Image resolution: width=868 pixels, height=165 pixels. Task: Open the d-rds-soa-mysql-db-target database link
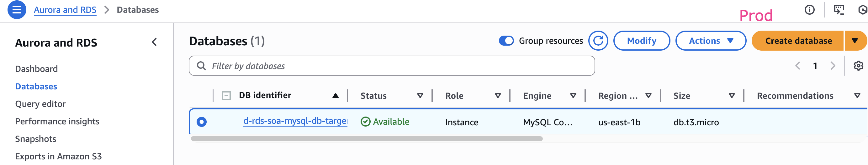coord(295,121)
